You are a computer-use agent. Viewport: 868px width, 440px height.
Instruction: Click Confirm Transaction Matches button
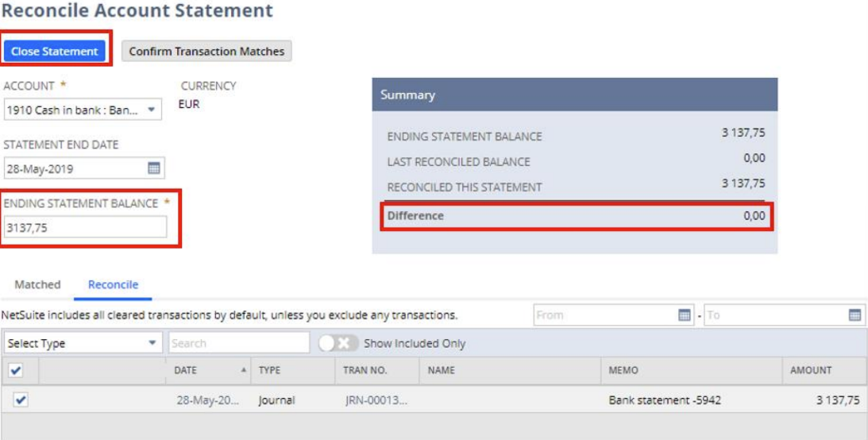[x=206, y=51]
